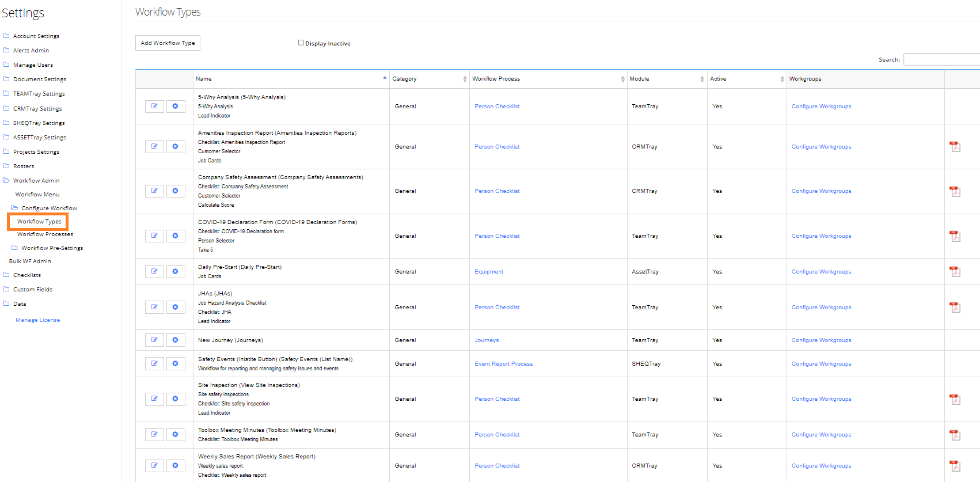
Task: Click edit icon for 5-Why Analysis row
Action: click(154, 107)
